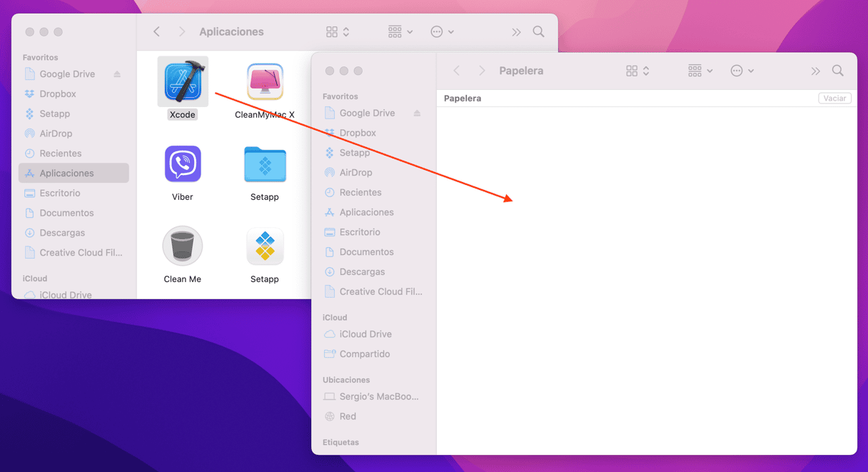Show more toolbar items in Papelera window

[815, 71]
